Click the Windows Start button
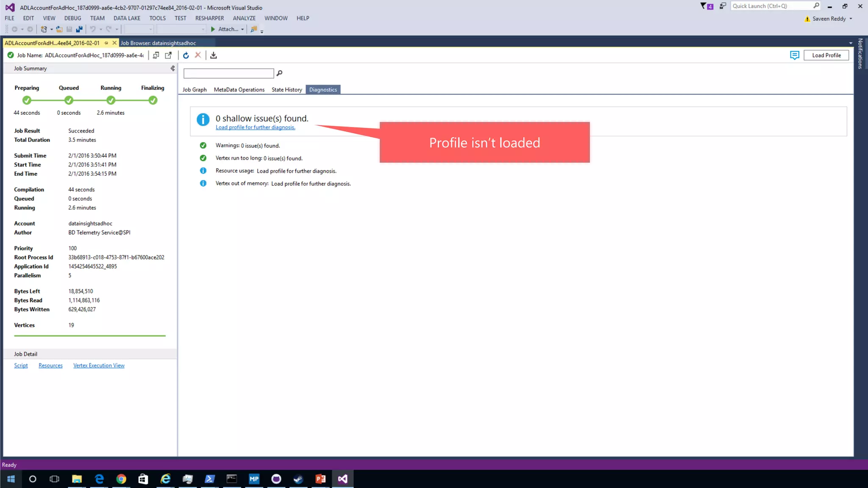The image size is (868, 488). tap(11, 479)
